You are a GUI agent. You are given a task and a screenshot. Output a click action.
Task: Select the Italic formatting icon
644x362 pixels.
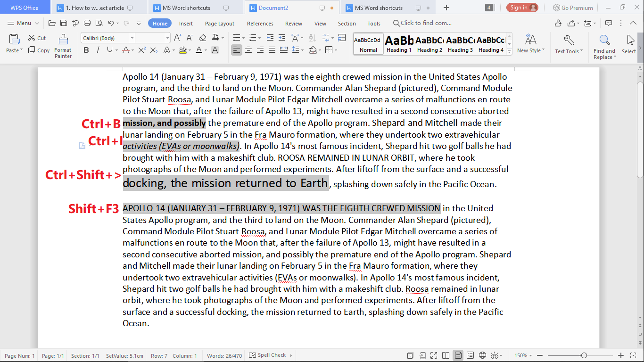click(98, 50)
